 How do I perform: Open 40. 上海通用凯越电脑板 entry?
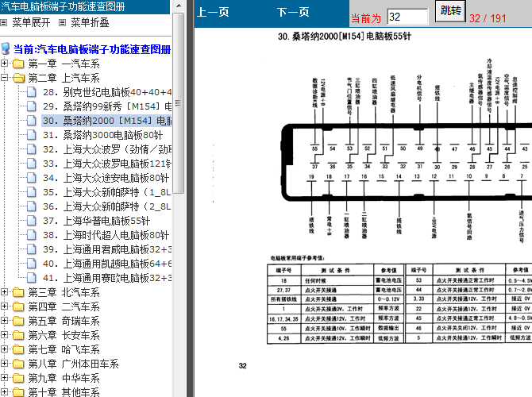point(107,264)
